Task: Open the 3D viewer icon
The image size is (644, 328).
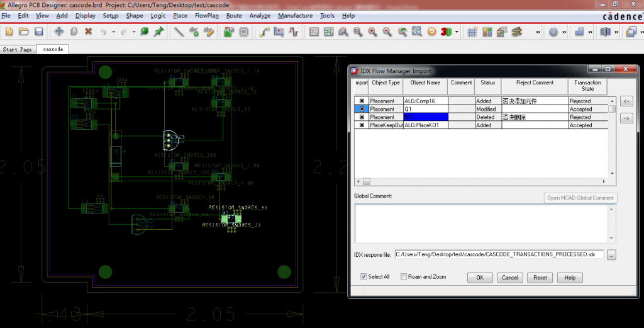Action: [x=446, y=31]
